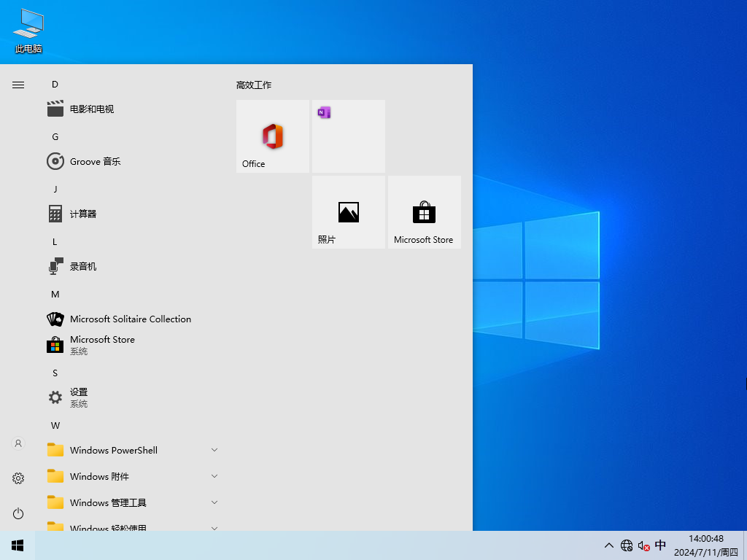Expand the Windows PowerShell folder
This screenshot has width=747, height=560.
(x=214, y=450)
